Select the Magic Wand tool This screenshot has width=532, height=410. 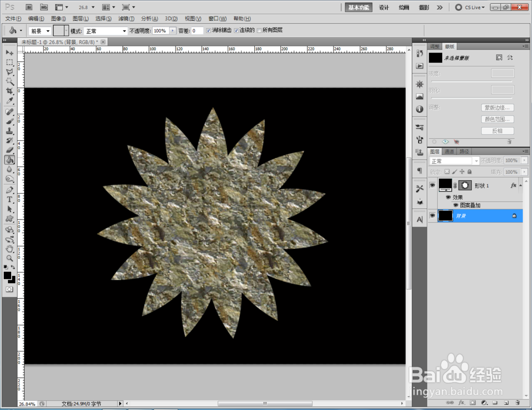pyautogui.click(x=10, y=81)
